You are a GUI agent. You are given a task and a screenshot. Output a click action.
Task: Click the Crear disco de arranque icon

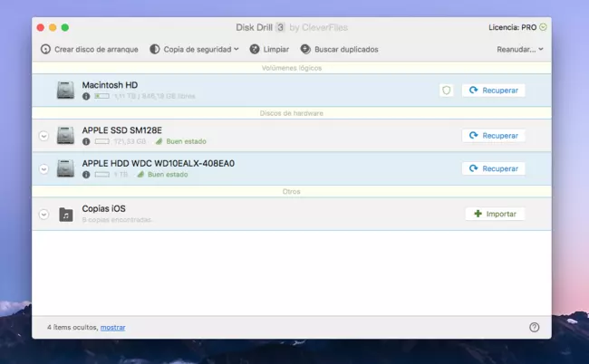[45, 49]
